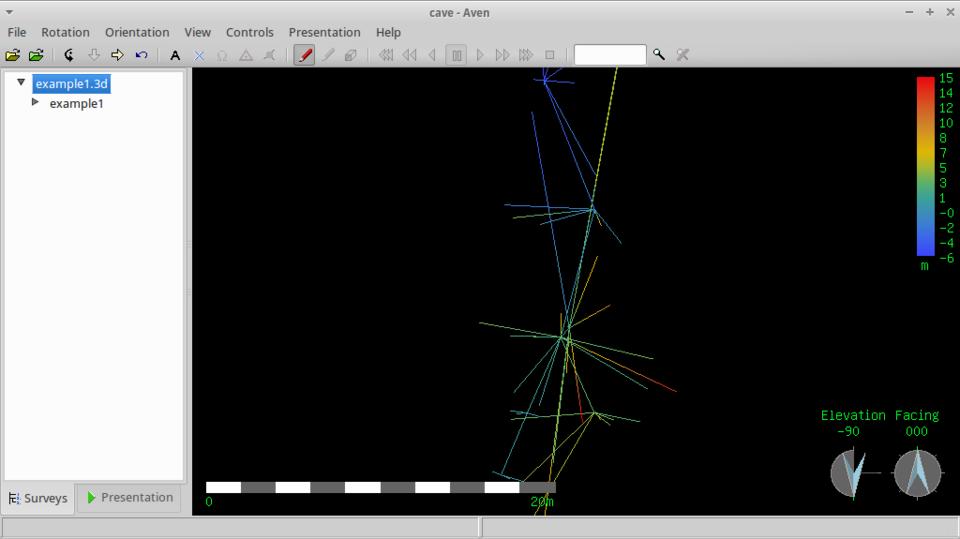Switch to the Surveys tab
This screenshot has width=960, height=539.
click(39, 498)
